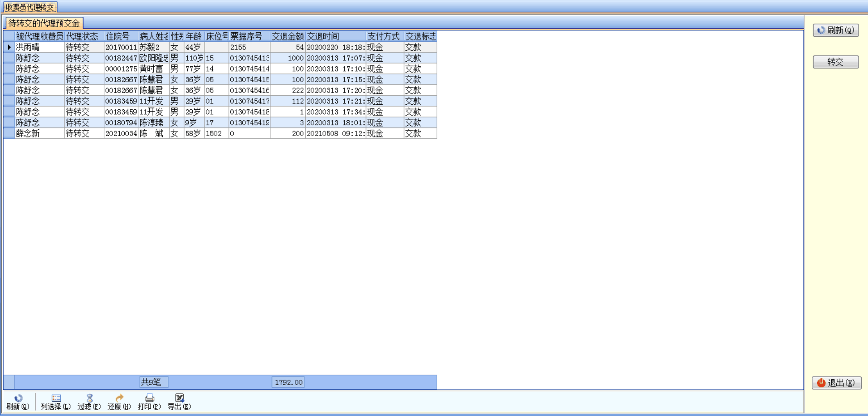The image size is (868, 416).
Task: Click the age cell 110岁
Action: (194, 58)
